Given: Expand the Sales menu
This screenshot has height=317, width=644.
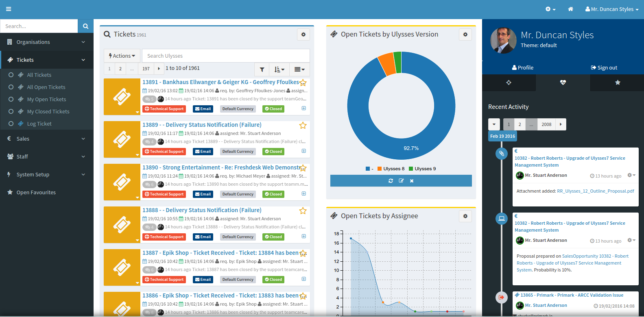Looking at the screenshot, I should [47, 139].
